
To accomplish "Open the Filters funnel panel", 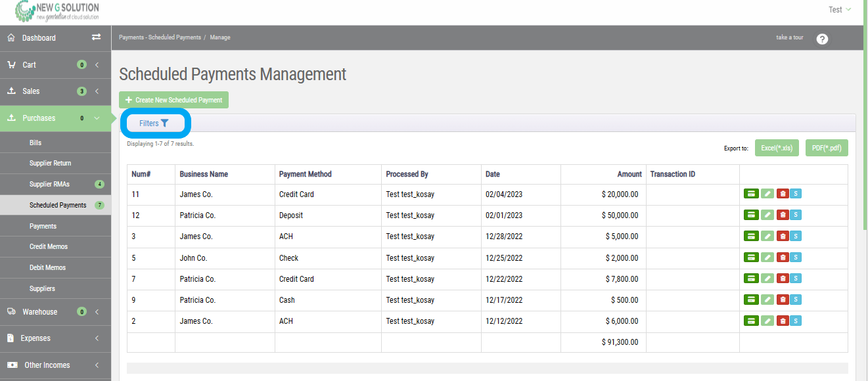I will (x=155, y=123).
